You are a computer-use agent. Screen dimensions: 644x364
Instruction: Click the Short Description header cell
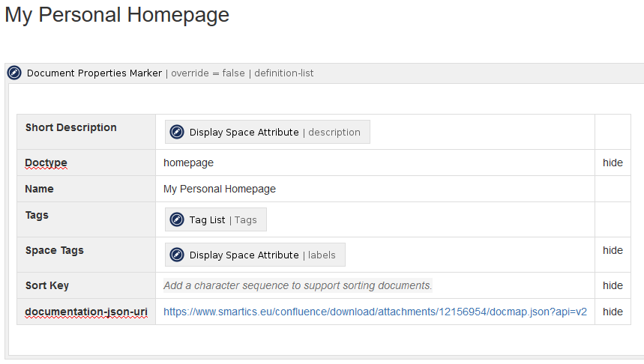tap(71, 127)
